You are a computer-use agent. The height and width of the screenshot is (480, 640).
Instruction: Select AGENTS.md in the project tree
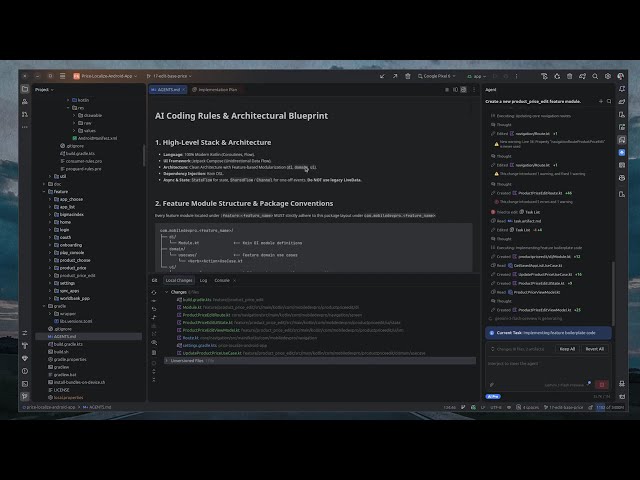[89, 336]
